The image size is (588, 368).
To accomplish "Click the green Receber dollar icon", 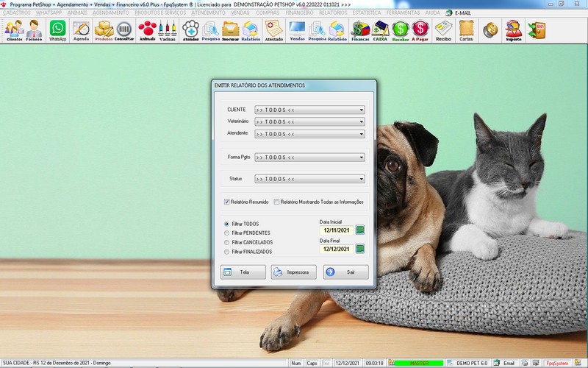I will [401, 30].
